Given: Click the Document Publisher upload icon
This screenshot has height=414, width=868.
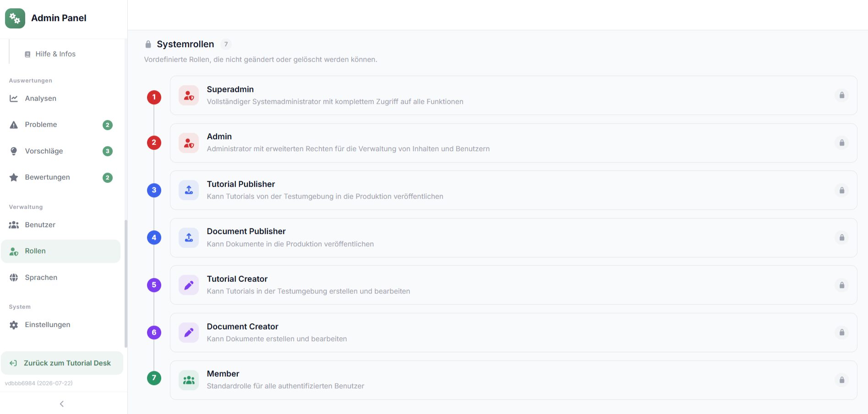Looking at the screenshot, I should pyautogui.click(x=189, y=238).
